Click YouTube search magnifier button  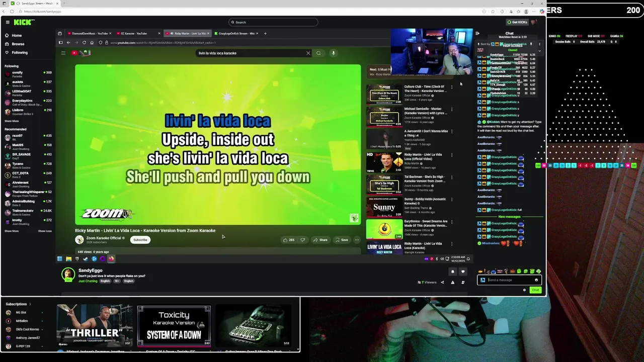tap(318, 53)
